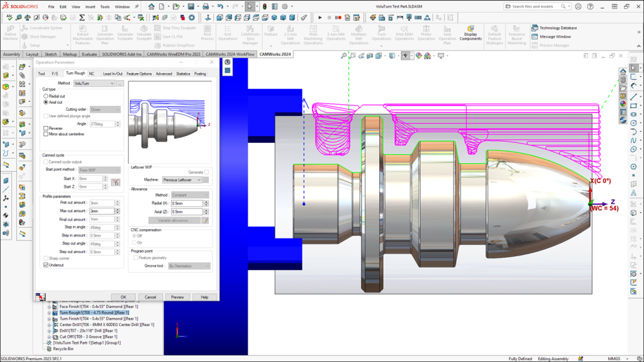The image size is (644, 362).
Task: Open the Insert menu
Action: 91,6
